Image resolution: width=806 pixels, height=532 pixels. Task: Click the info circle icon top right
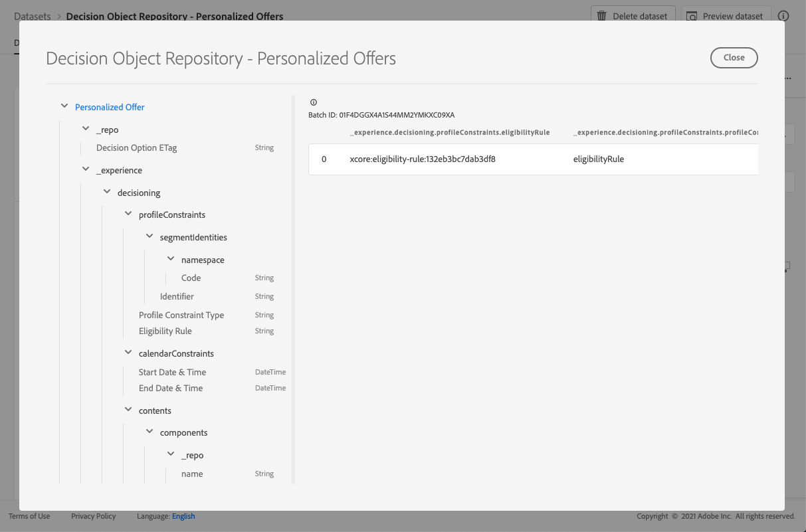tap(783, 16)
